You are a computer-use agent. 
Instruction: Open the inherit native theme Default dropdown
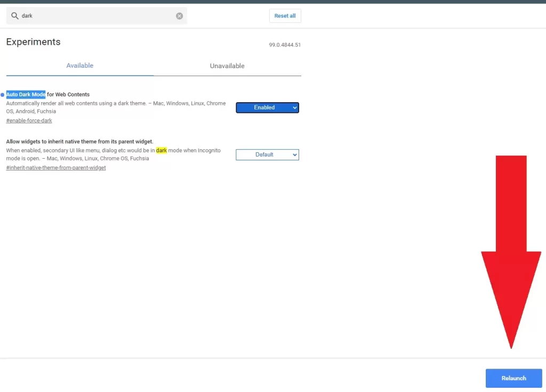click(x=267, y=154)
